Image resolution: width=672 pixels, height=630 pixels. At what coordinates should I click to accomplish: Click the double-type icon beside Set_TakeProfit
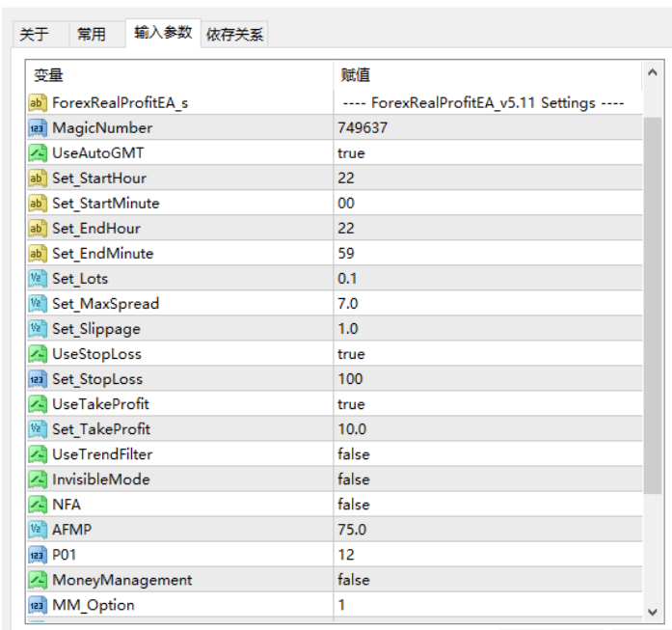(x=38, y=429)
